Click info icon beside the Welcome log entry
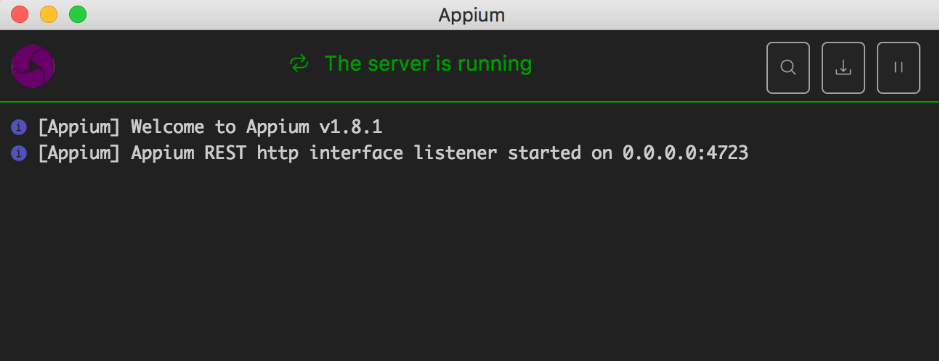Screen dimensions: 939x361 pos(19,127)
